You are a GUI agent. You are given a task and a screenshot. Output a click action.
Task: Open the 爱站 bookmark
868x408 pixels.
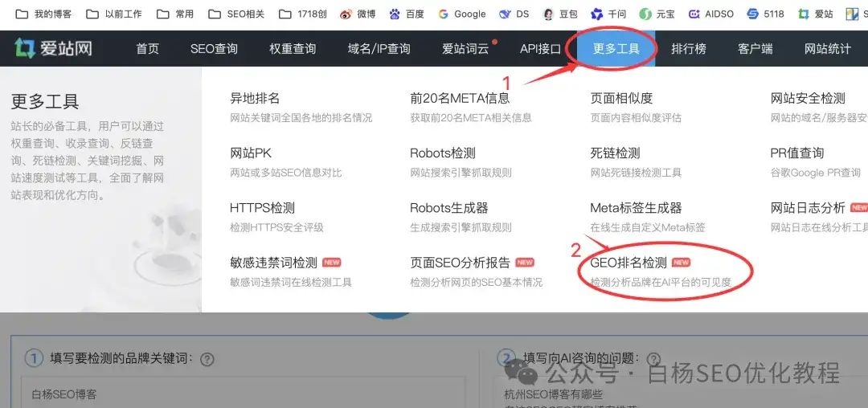point(816,14)
